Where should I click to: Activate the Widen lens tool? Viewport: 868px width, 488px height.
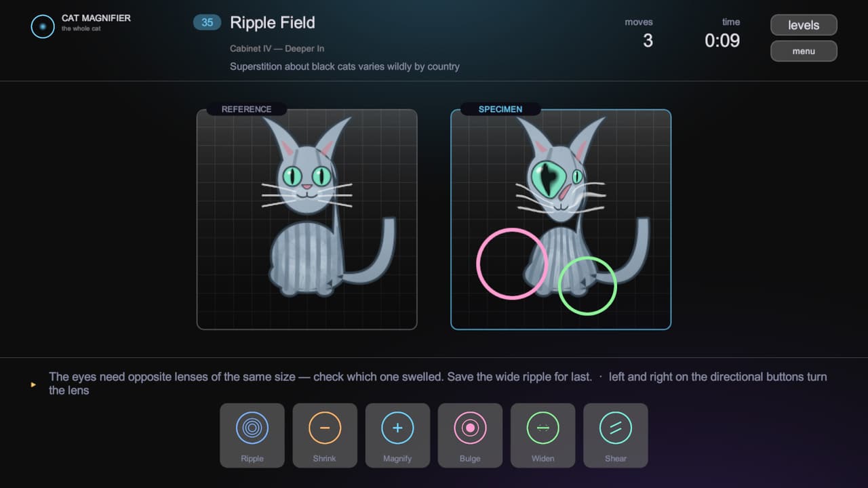coord(542,435)
